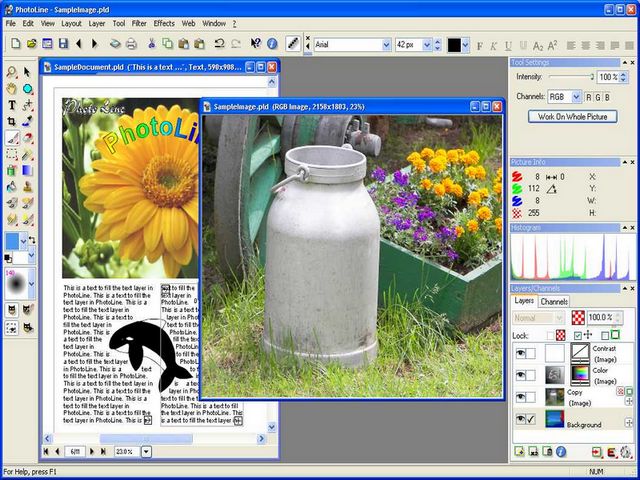640x480 pixels.
Task: Uncheck the Background layer active checkbox
Action: click(531, 419)
